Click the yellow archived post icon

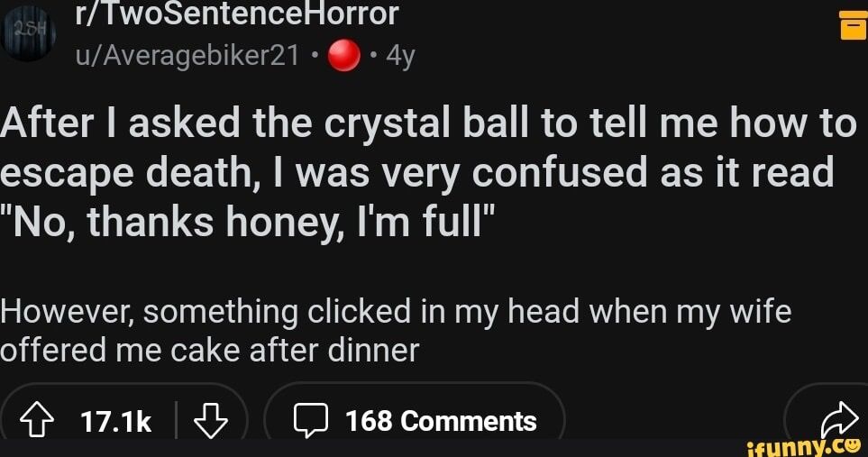852,26
